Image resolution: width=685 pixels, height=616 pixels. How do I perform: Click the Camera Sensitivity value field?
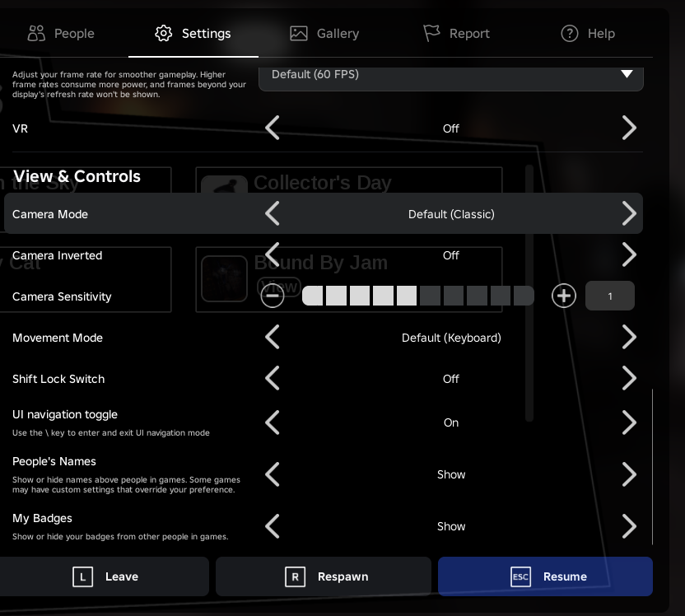click(610, 296)
